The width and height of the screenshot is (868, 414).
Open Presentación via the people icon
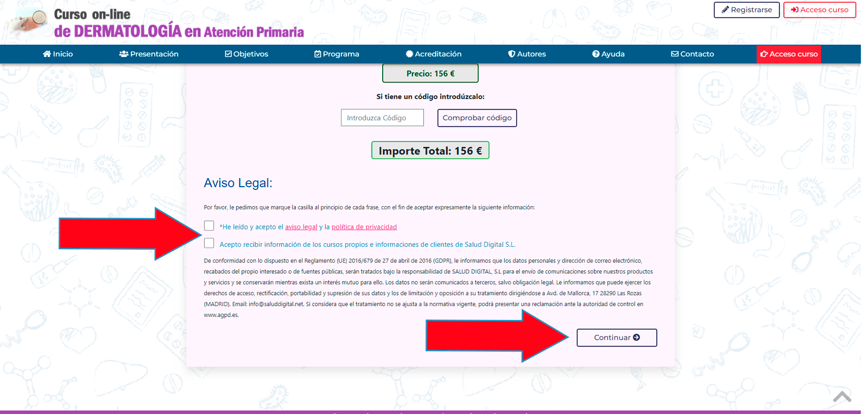pyautogui.click(x=124, y=54)
